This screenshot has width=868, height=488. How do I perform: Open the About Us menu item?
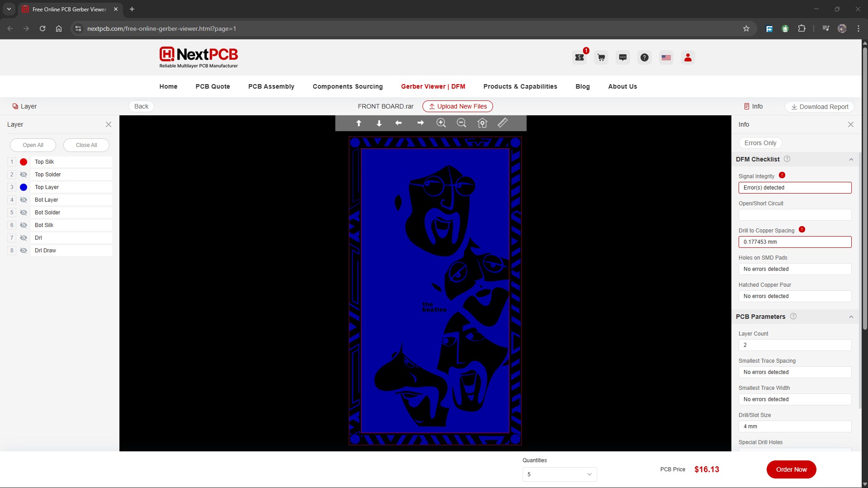click(x=622, y=86)
